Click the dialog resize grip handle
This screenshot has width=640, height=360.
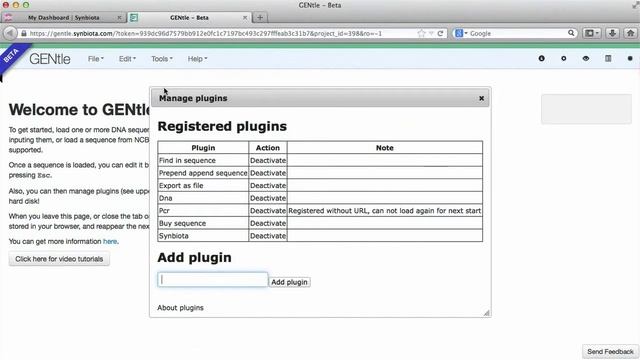487,313
